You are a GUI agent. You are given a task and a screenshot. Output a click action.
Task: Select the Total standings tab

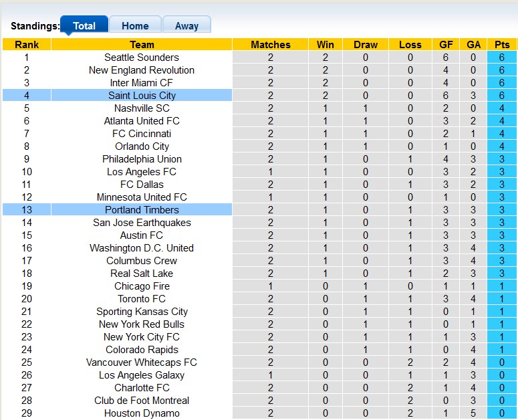[x=84, y=25]
